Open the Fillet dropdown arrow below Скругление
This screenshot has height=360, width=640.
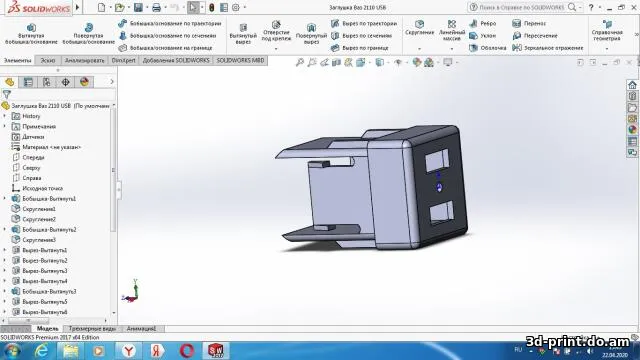pyautogui.click(x=419, y=49)
